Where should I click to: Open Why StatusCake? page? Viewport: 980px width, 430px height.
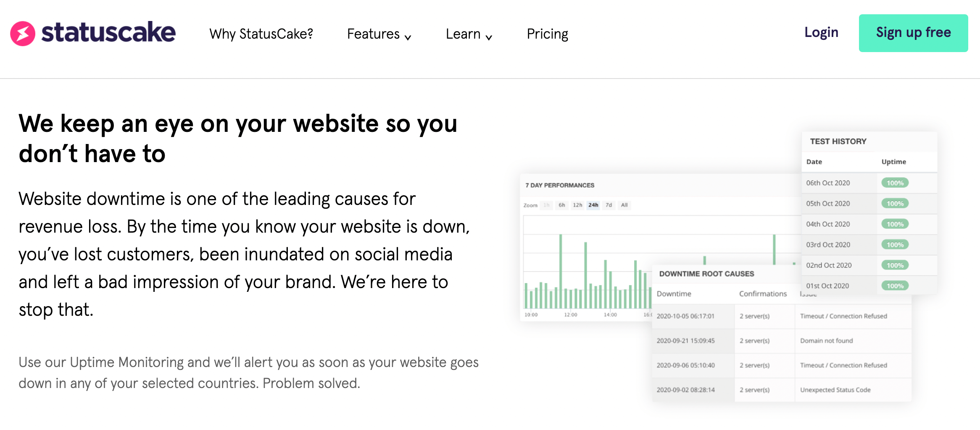click(261, 34)
